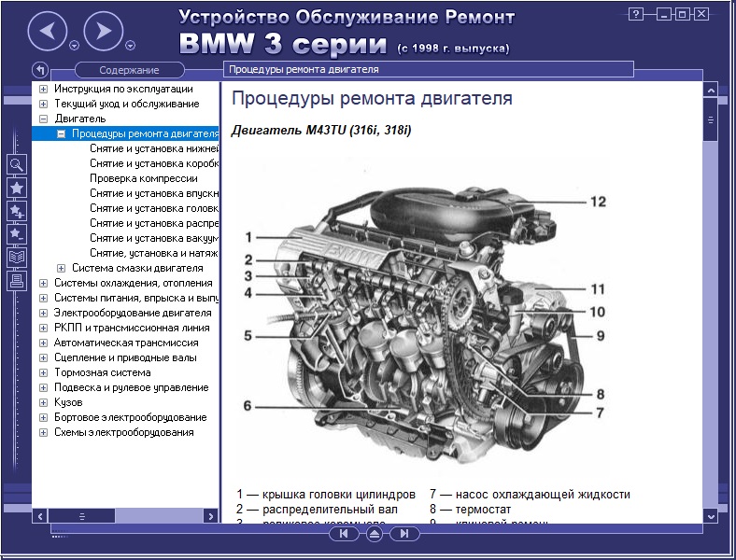Expand Текущий уход и обслуживание
The width and height of the screenshot is (736, 560).
coord(43,105)
